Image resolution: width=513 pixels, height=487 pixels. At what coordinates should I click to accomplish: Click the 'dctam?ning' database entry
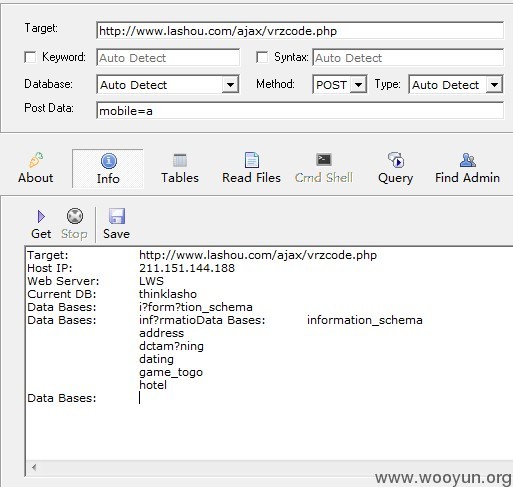tap(171, 346)
